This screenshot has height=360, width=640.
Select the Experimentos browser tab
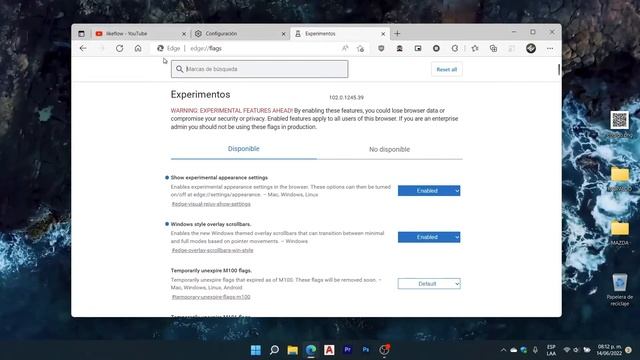(x=340, y=33)
